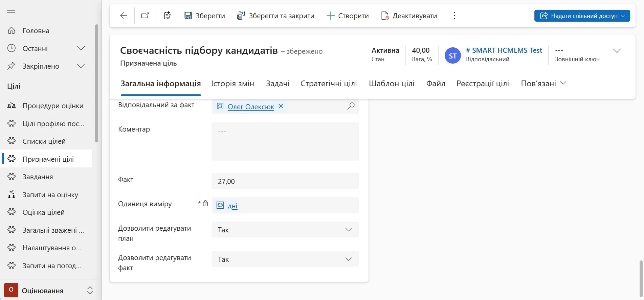Click the Загальні зважені puzzle icon
The width and height of the screenshot is (644, 300).
(x=12, y=230)
